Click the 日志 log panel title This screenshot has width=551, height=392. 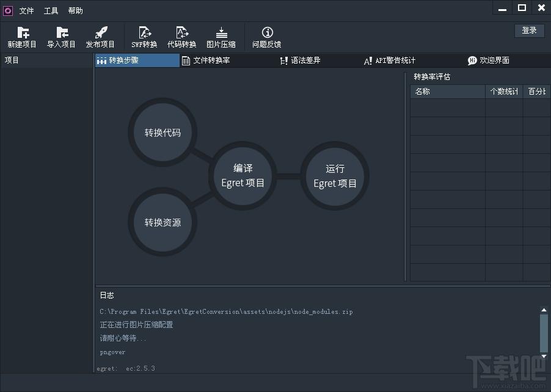107,296
